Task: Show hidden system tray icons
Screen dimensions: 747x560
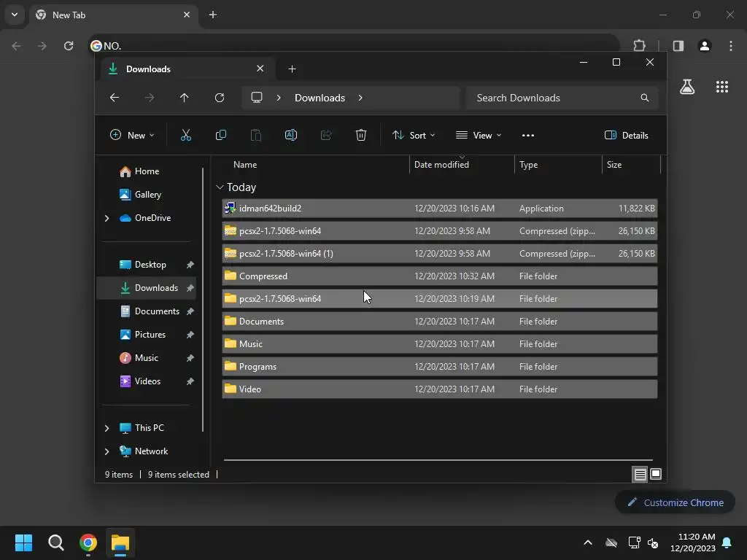Action: (x=588, y=542)
